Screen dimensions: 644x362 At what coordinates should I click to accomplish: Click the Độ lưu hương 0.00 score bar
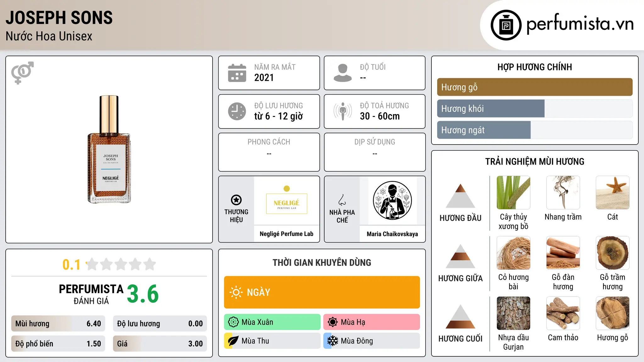click(x=160, y=324)
